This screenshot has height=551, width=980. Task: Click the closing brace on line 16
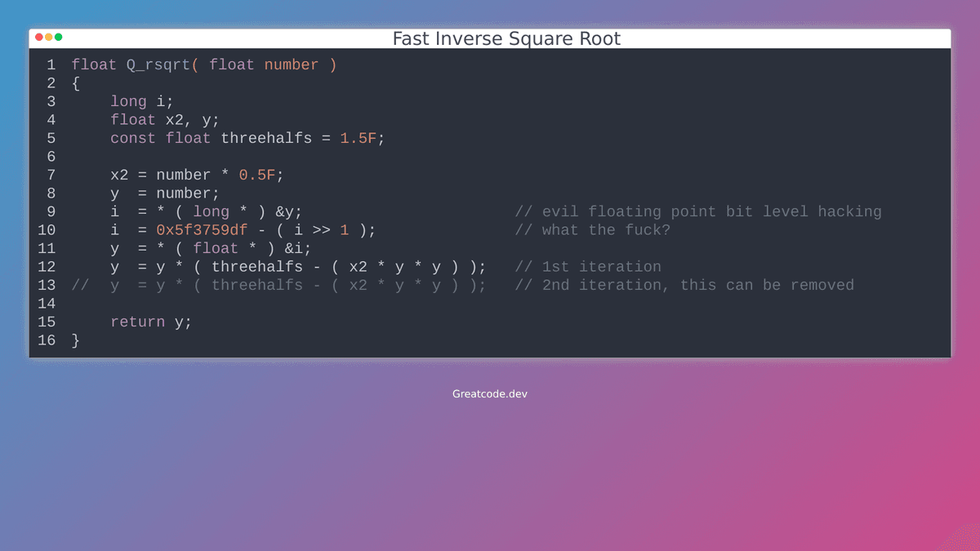pos(74,340)
